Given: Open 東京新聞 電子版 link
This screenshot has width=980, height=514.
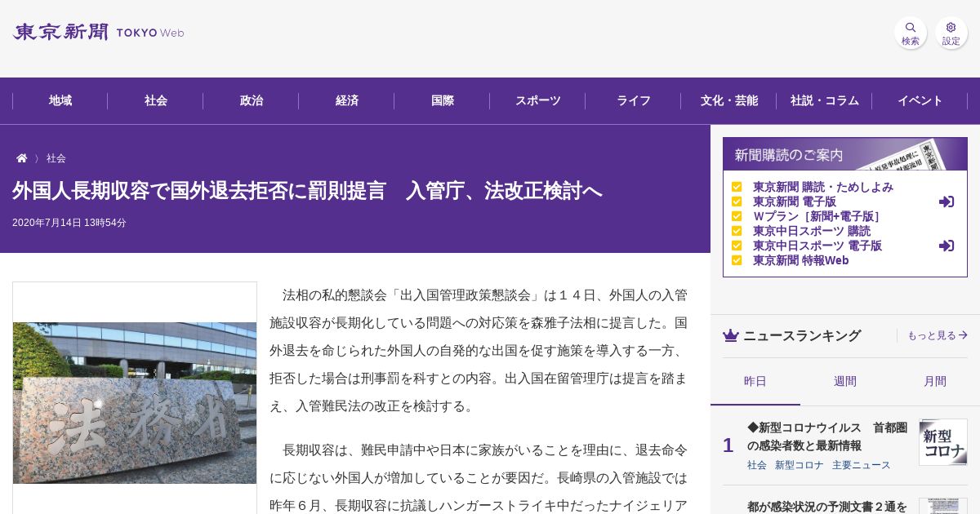Looking at the screenshot, I should (x=795, y=202).
